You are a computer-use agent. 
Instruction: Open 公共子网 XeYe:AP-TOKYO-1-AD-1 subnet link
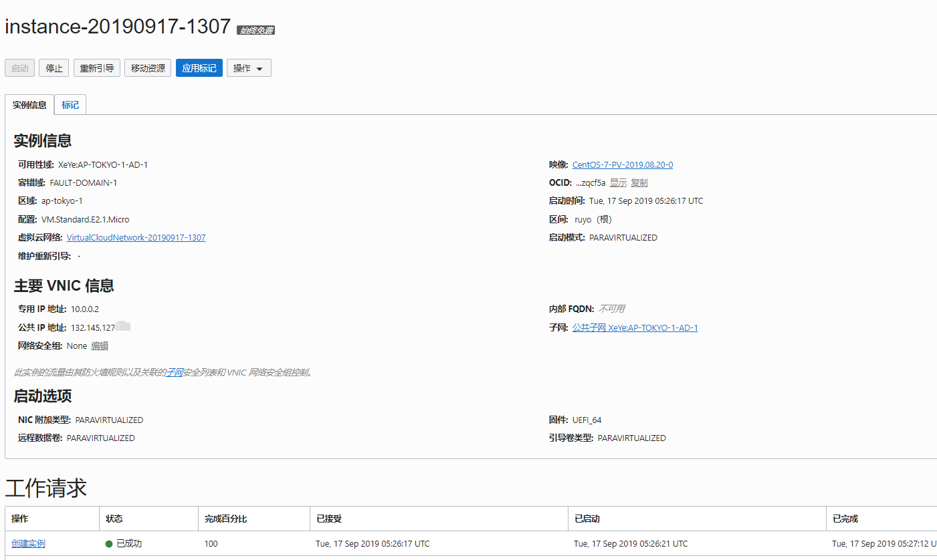pyautogui.click(x=635, y=327)
